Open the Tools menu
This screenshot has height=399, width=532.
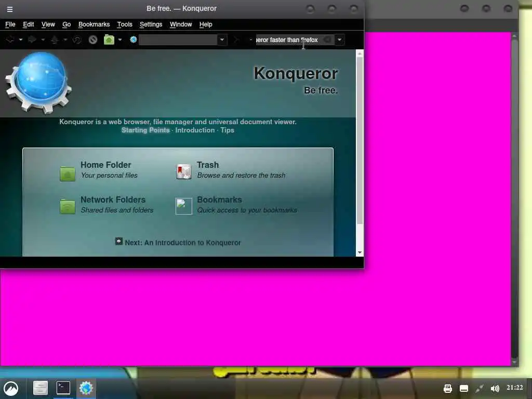pos(125,24)
